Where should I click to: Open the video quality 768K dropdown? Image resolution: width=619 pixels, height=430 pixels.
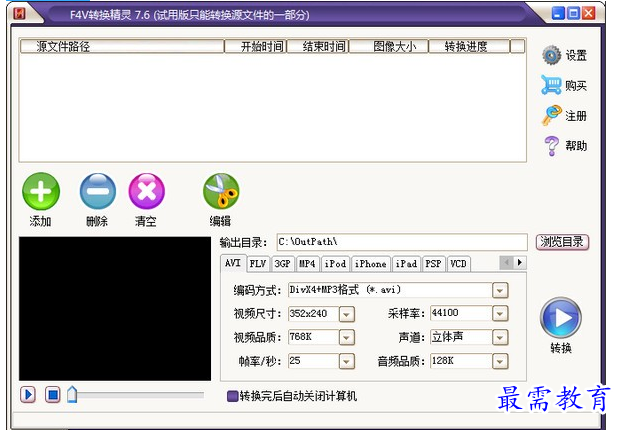click(347, 338)
